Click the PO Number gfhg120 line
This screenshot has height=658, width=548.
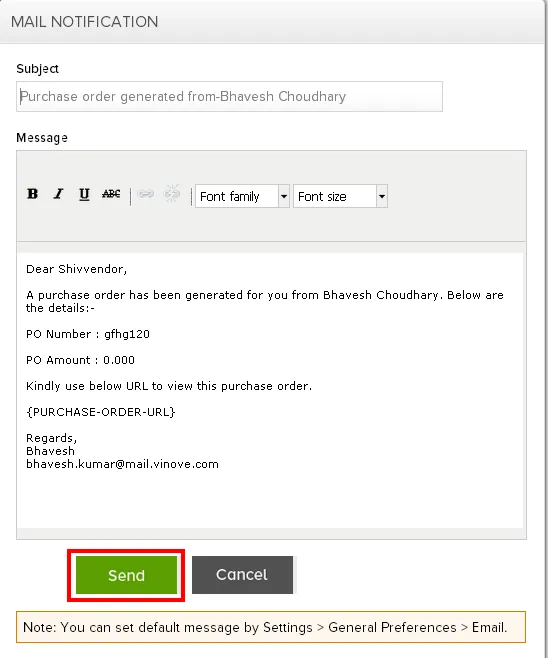88,334
